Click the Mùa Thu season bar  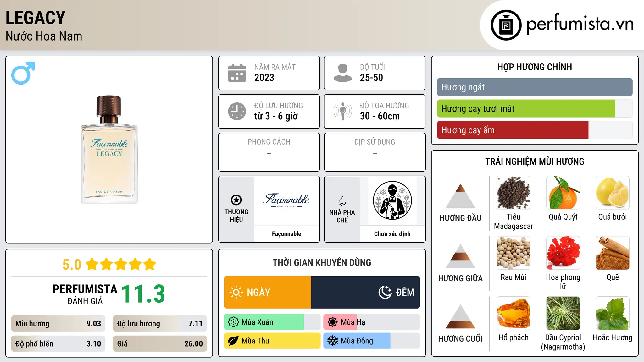(x=272, y=341)
